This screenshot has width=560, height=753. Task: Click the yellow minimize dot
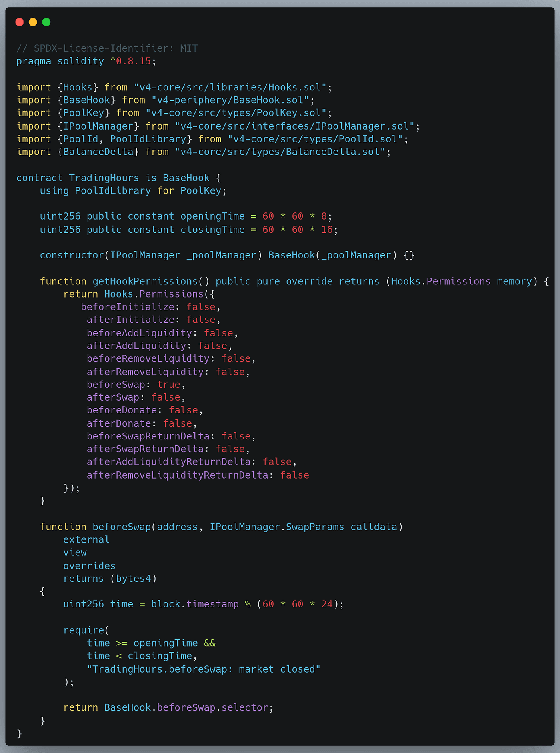(x=33, y=22)
